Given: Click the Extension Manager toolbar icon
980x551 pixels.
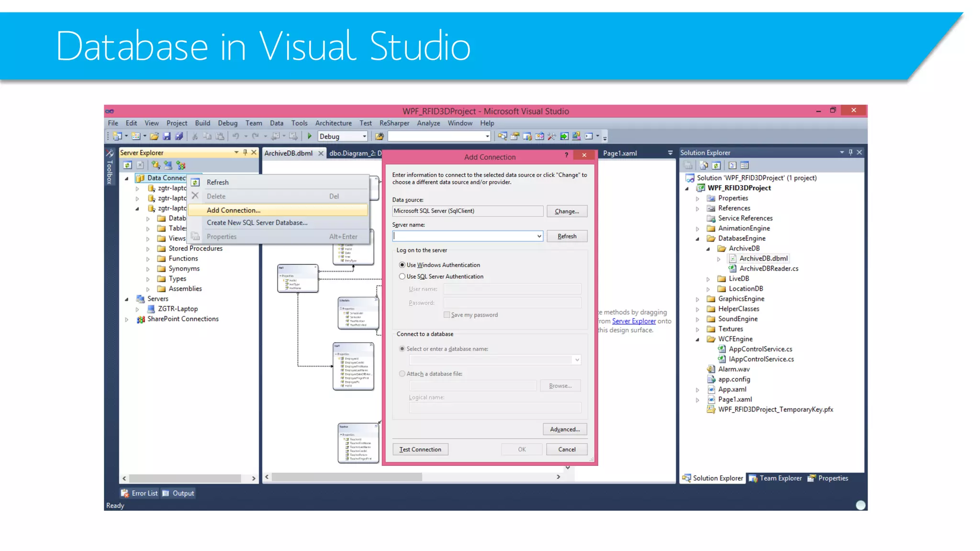Looking at the screenshot, I should 576,136.
